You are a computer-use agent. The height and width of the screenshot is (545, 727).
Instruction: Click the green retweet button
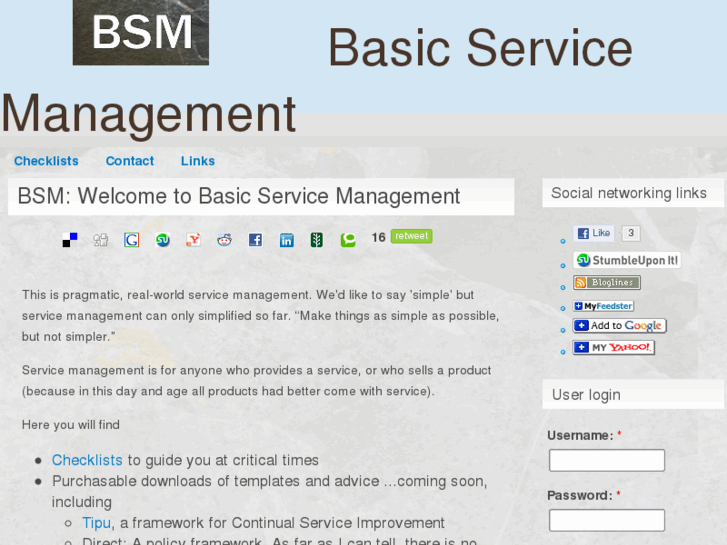click(412, 236)
